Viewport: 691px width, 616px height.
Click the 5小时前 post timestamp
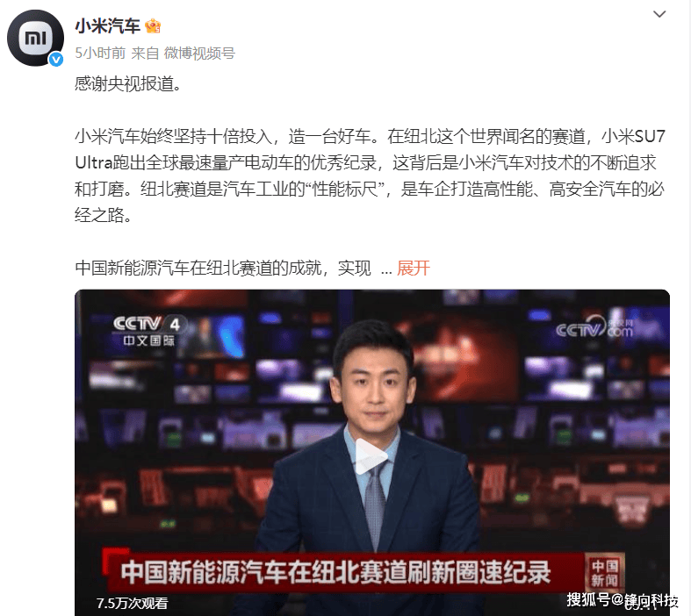click(100, 54)
